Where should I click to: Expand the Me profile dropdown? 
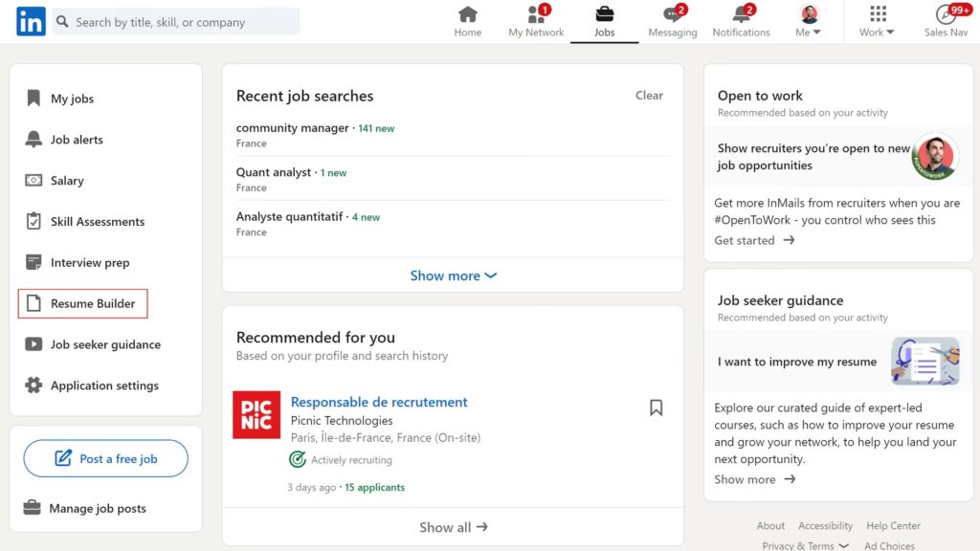click(x=809, y=22)
